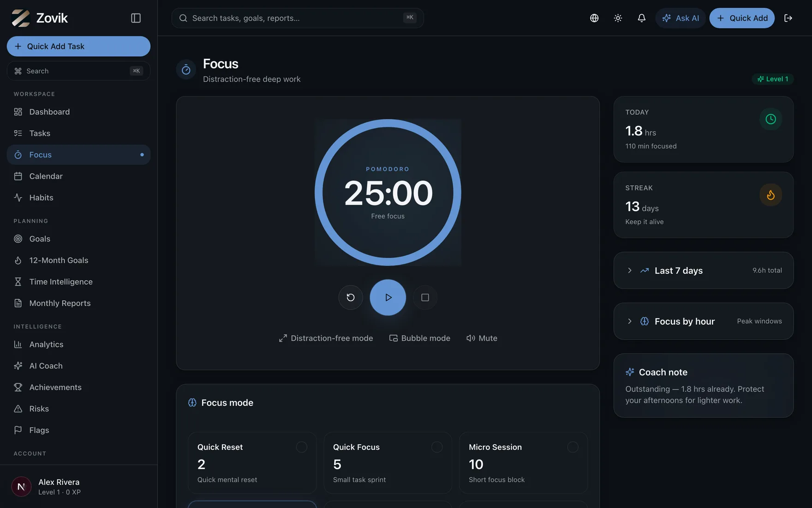Start the focus timer play button

(388, 297)
